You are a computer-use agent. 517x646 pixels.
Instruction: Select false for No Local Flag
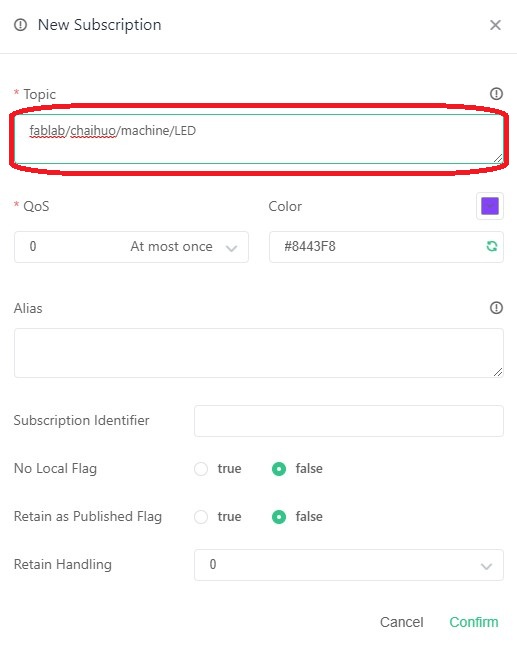(x=279, y=469)
